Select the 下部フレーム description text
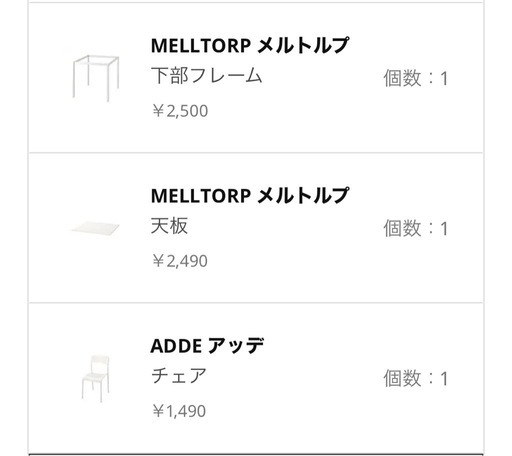This screenshot has height=456, width=512. tap(207, 75)
